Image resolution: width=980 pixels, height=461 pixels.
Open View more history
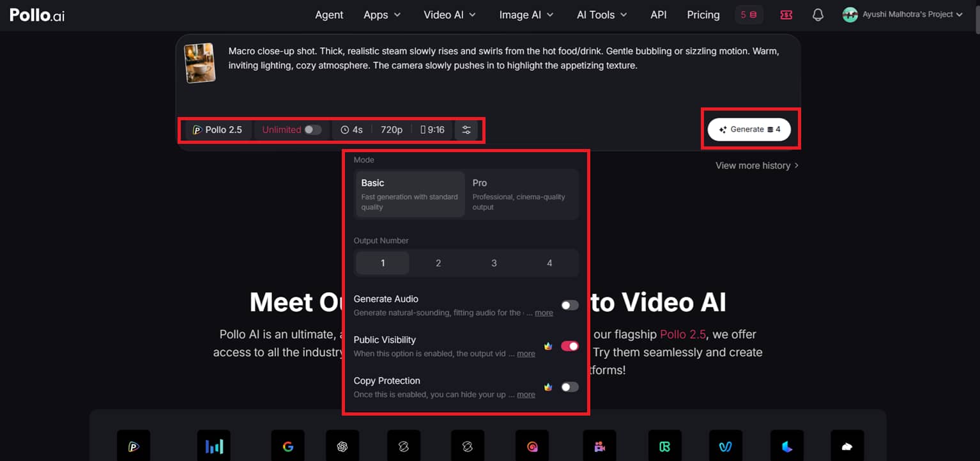(x=757, y=166)
